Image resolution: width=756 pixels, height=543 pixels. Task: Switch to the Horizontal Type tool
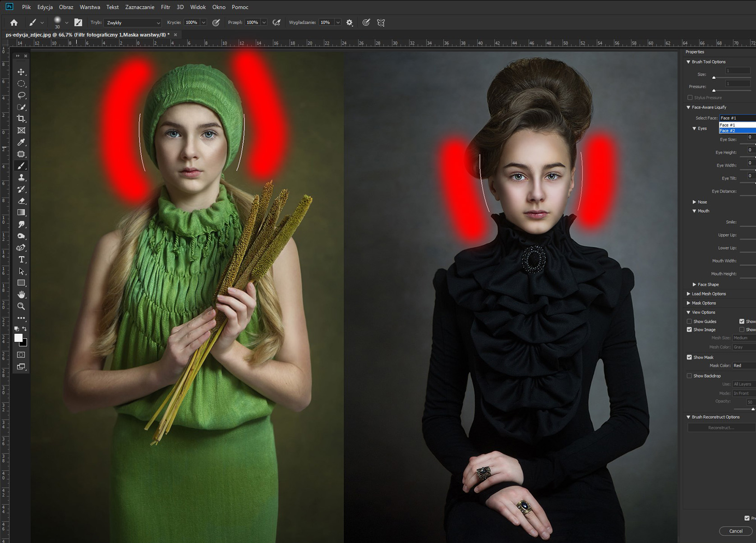pyautogui.click(x=21, y=260)
